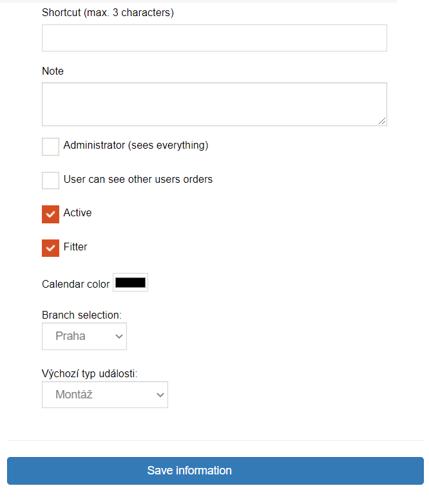Enable the Administrator (sees everything) checkbox
The height and width of the screenshot is (504, 429).
point(50,147)
